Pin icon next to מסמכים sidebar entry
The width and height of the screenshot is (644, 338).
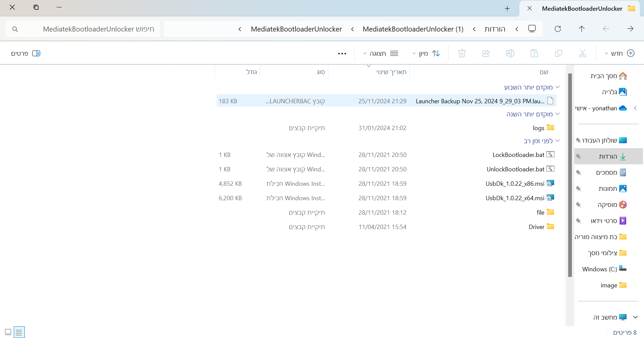(x=578, y=172)
